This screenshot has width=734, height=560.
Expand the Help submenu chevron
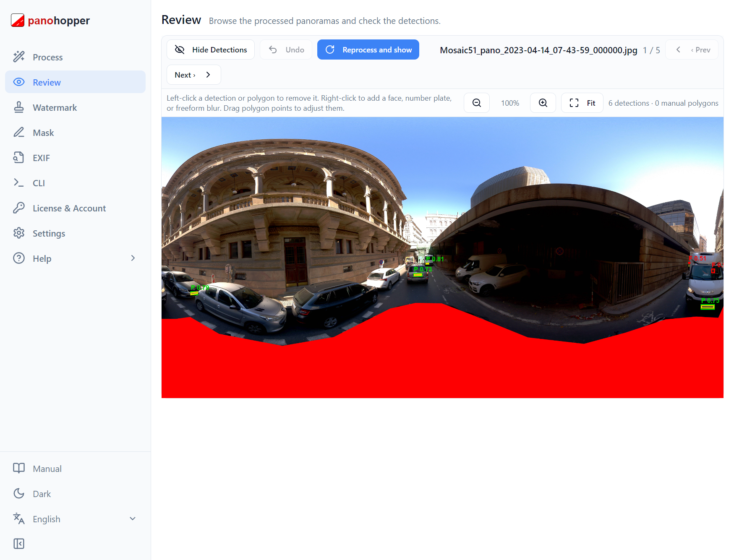coord(133,258)
